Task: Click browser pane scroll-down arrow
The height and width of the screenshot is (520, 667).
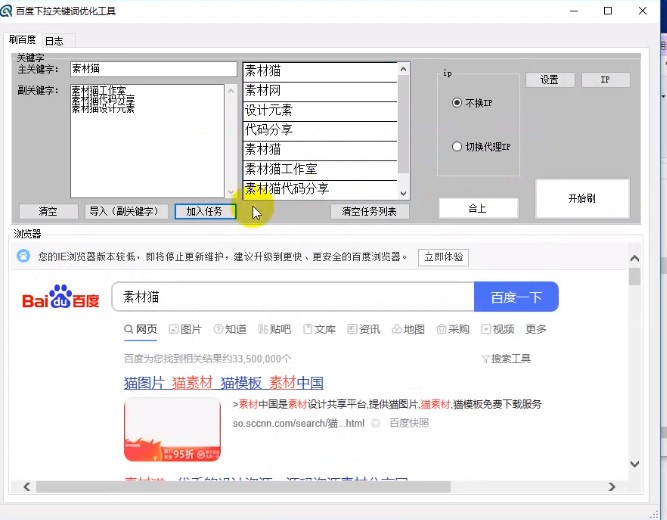Action: click(635, 464)
